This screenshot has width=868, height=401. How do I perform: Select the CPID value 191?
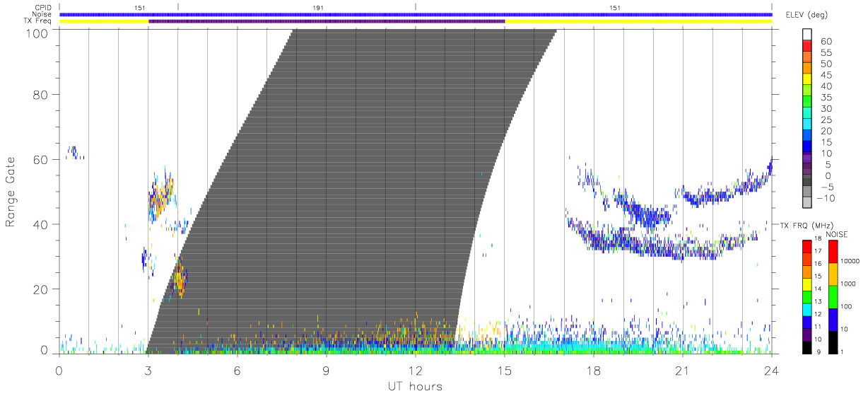click(318, 7)
